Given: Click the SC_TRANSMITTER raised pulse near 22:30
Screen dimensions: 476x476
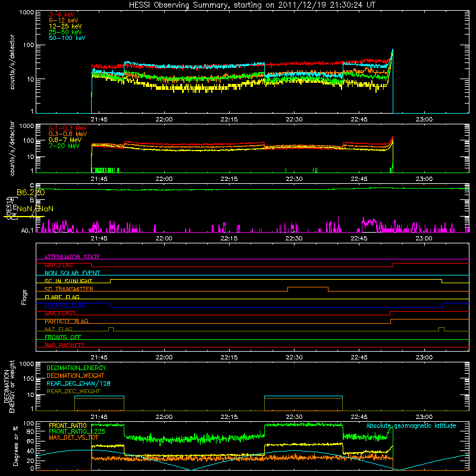Looking at the screenshot, I should (x=308, y=287).
